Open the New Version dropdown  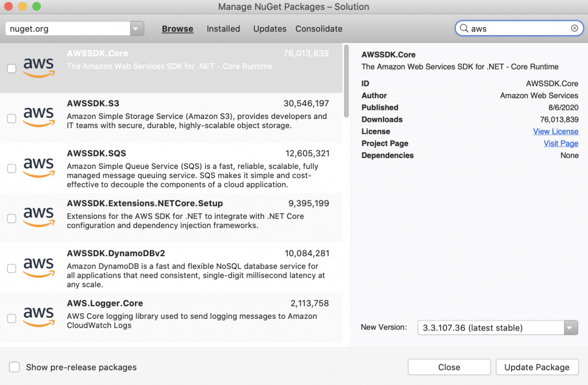tap(569, 328)
